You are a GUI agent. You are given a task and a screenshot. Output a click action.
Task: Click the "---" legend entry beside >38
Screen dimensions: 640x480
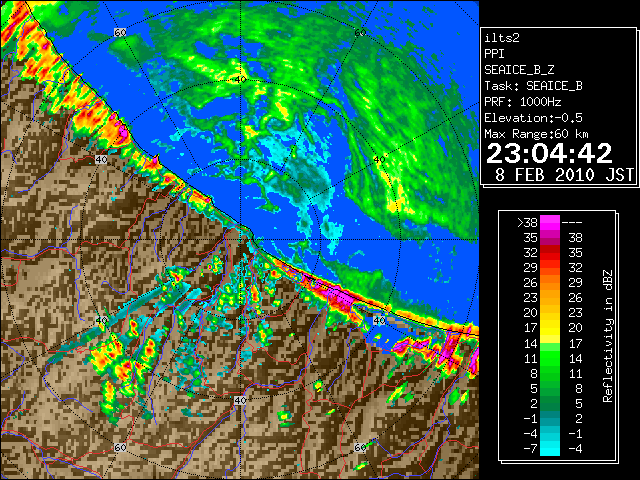tap(572, 222)
